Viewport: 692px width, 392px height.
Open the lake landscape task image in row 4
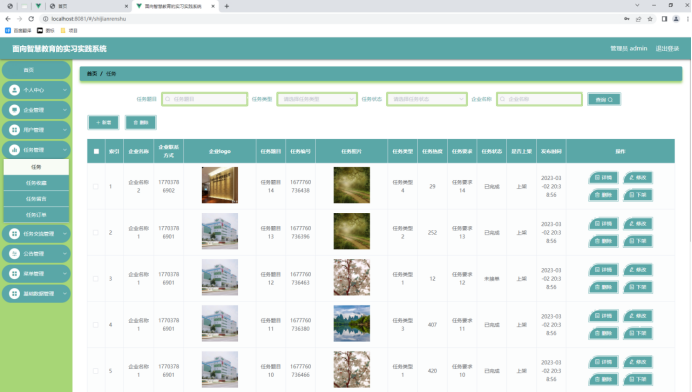pos(352,323)
